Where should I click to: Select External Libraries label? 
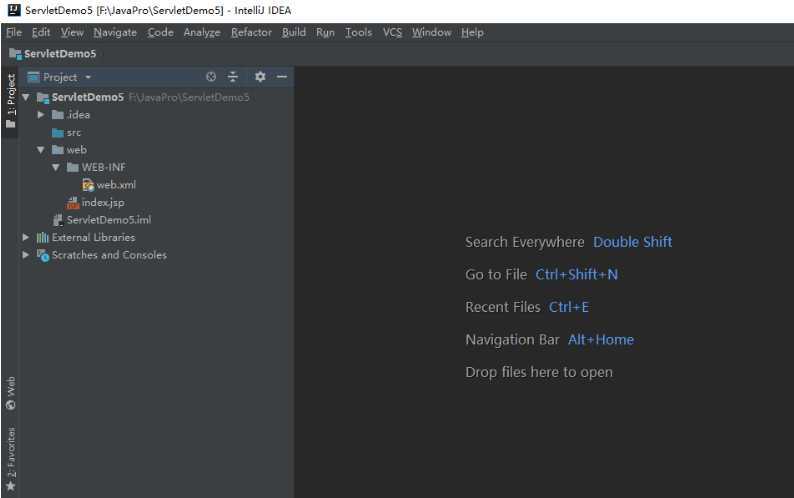pos(93,238)
